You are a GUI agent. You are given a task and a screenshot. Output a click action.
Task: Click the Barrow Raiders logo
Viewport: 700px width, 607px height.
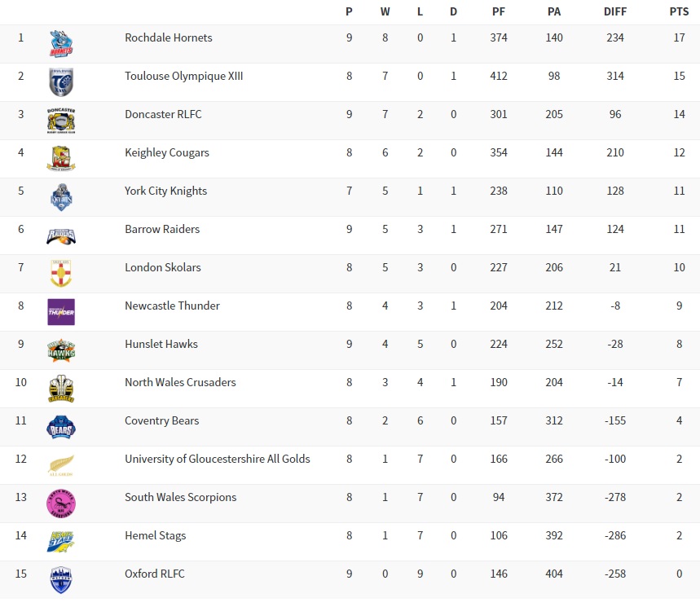click(x=61, y=235)
